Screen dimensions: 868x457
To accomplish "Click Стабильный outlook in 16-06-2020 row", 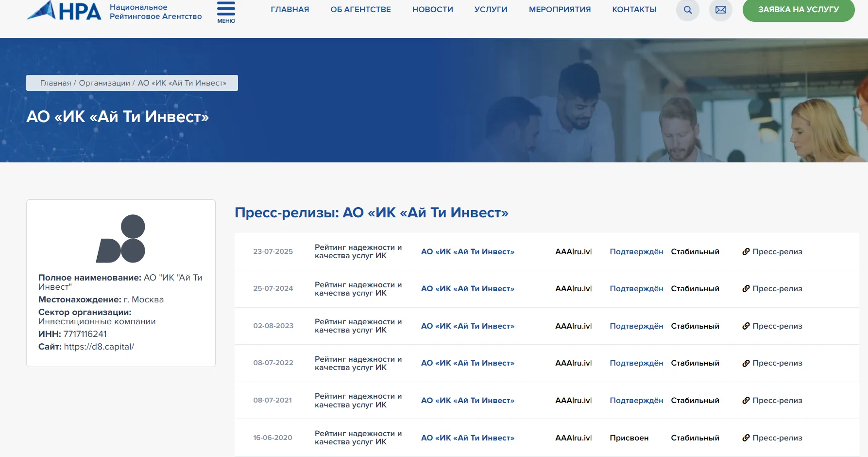I will [x=695, y=438].
